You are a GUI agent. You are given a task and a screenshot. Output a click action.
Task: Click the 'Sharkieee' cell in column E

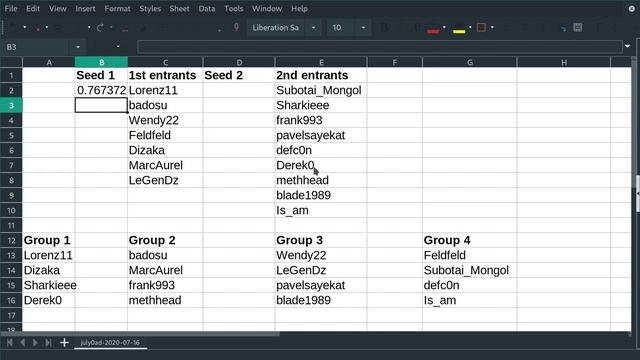coord(321,105)
